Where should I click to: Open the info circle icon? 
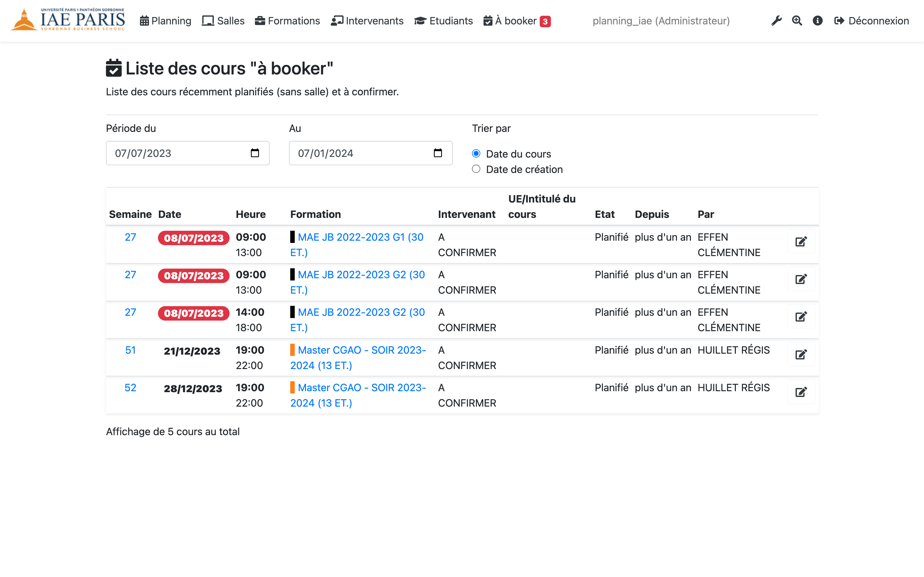click(x=817, y=21)
